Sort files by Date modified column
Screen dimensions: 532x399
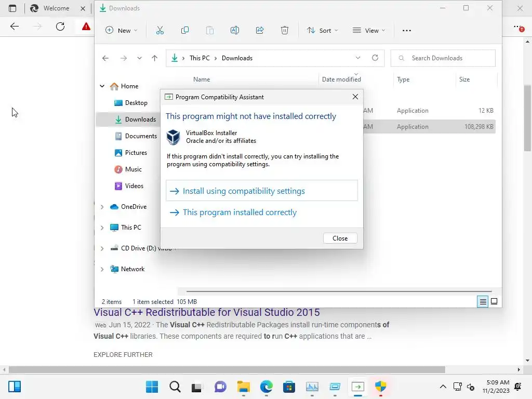(x=341, y=79)
